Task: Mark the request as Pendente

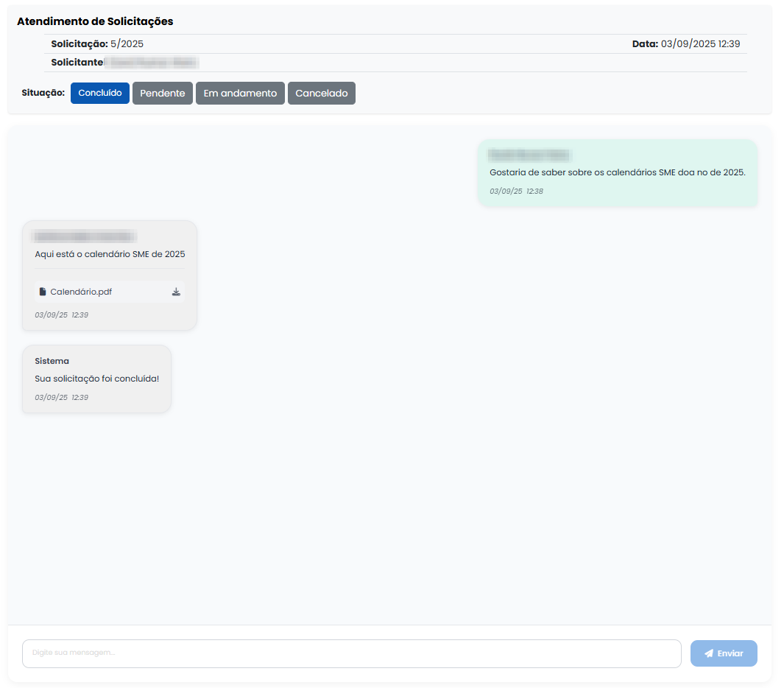Action: (163, 94)
